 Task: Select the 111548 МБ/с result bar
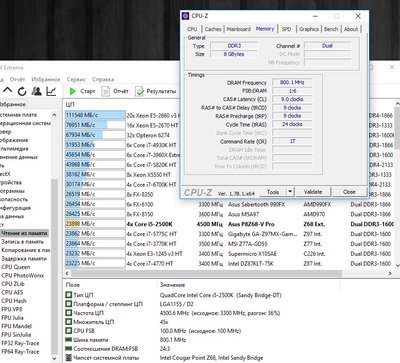click(95, 115)
